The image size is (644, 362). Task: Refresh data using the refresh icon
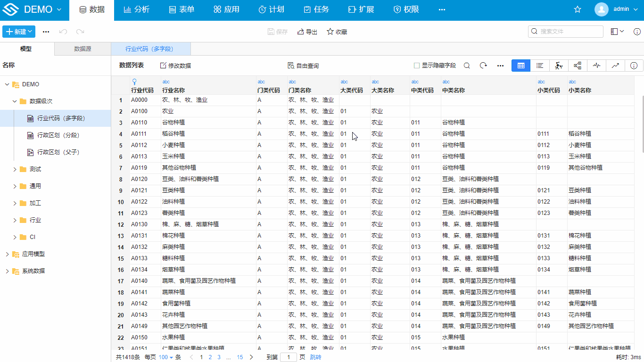(x=483, y=66)
